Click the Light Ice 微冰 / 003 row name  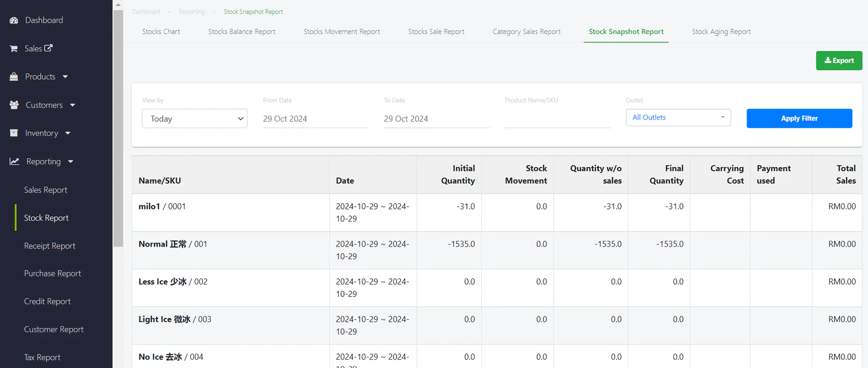175,319
